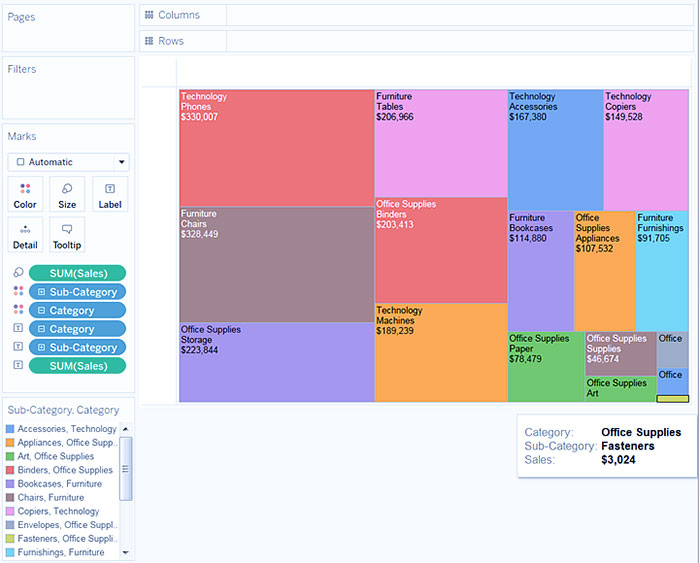Click the $3,024 sales value in tooltip
Image resolution: width=700 pixels, height=563 pixels.
pyautogui.click(x=618, y=460)
